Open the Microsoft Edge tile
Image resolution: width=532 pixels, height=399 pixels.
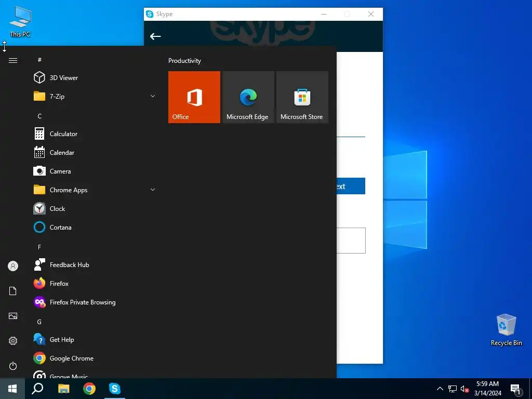[248, 97]
